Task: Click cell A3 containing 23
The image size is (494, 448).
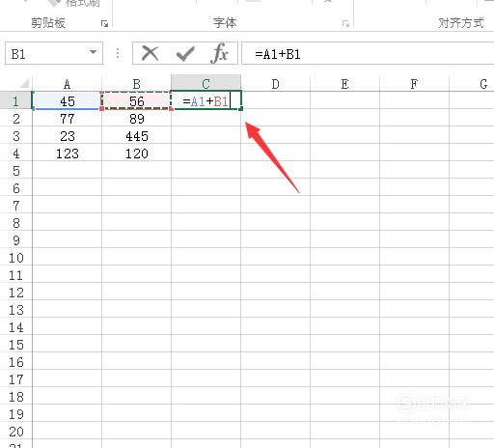Action: (67, 135)
